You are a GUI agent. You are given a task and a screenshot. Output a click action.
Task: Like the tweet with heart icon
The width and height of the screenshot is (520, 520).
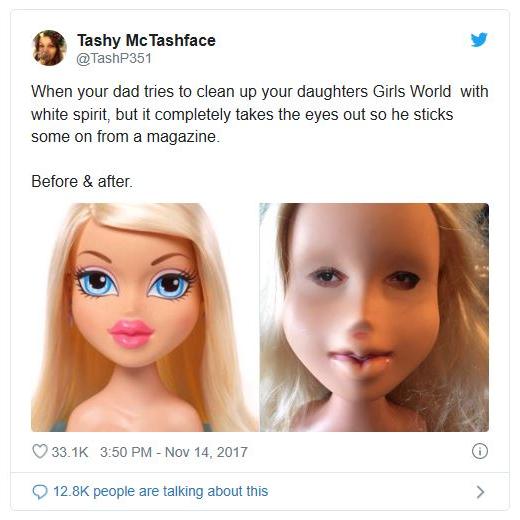coord(40,452)
